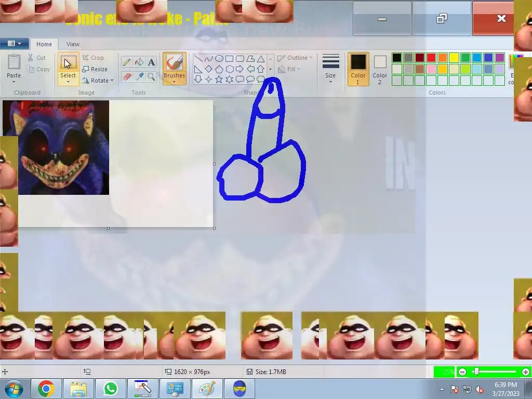
Task: Expand the Brushes dropdown arrow
Action: 175,82
